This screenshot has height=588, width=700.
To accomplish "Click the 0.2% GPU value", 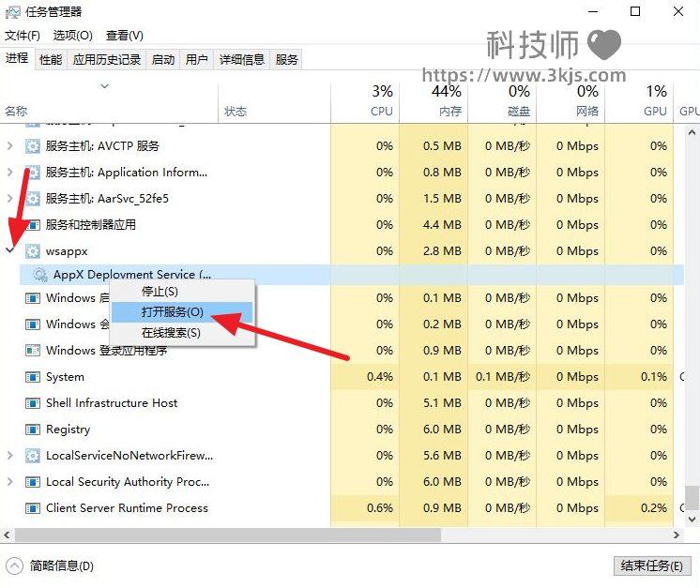I will [654, 508].
